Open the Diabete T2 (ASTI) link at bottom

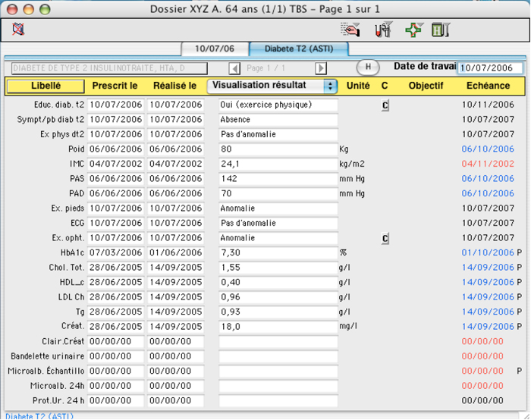(39, 416)
